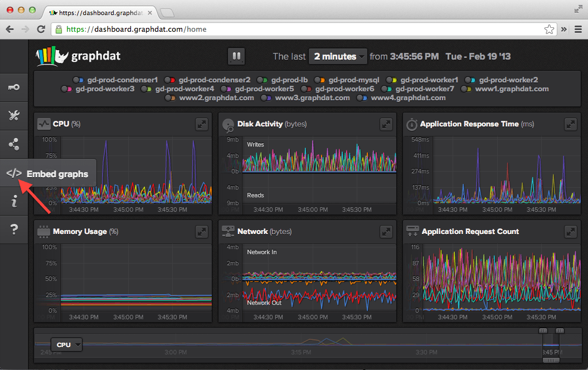Click the bottom timeline selection grip
The width and height of the screenshot is (588, 370).
tap(551, 360)
